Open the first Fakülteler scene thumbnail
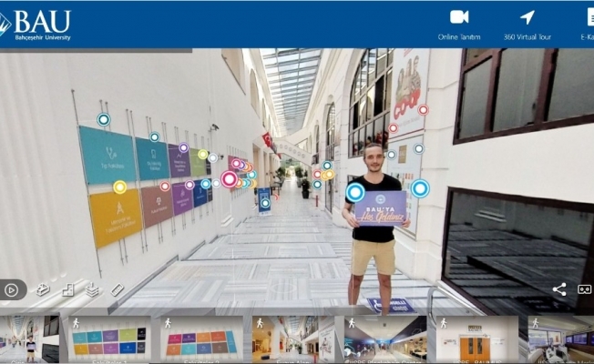Viewport: 594px width, 364px height. pos(109,339)
